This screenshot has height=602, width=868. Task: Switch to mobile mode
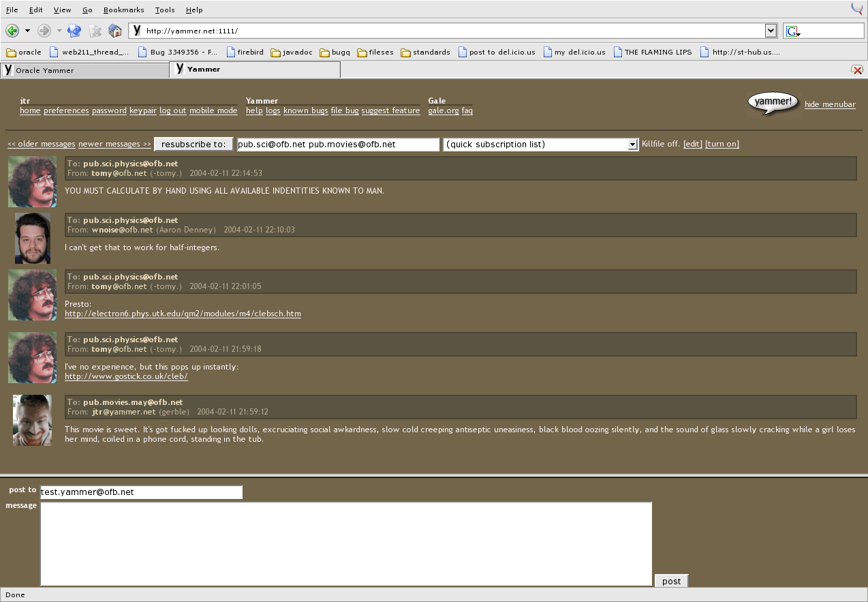213,110
